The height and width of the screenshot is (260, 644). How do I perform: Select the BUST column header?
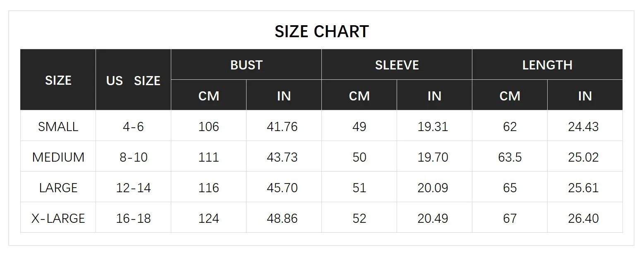click(246, 65)
